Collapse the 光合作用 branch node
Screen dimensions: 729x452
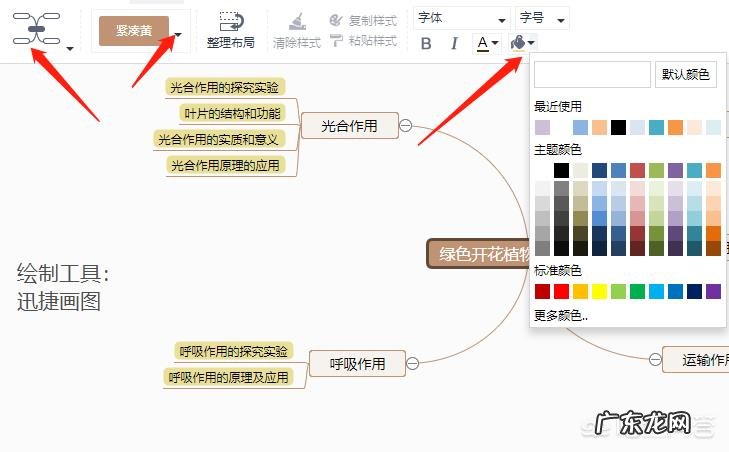pos(405,125)
